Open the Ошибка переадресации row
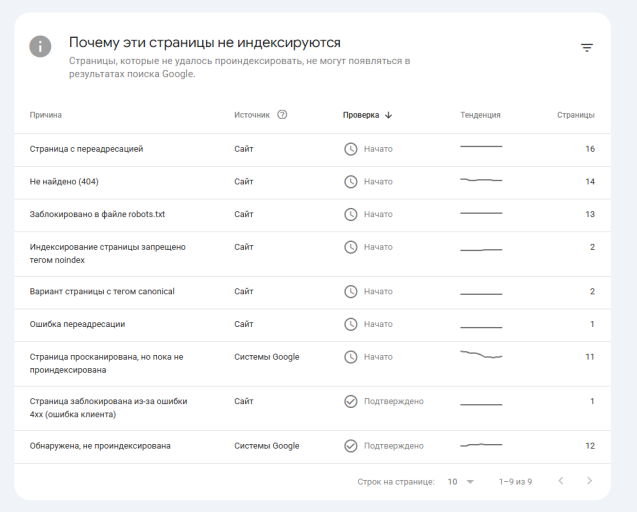The image size is (637, 512). [312, 325]
